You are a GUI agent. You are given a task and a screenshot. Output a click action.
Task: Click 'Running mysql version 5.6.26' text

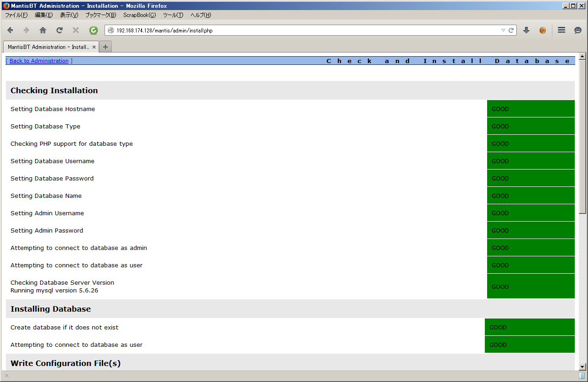[54, 291]
